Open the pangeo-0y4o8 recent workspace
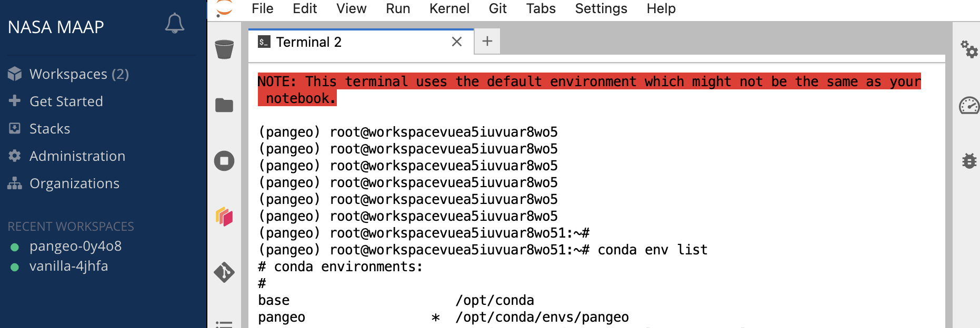The height and width of the screenshot is (328, 980). (75, 246)
